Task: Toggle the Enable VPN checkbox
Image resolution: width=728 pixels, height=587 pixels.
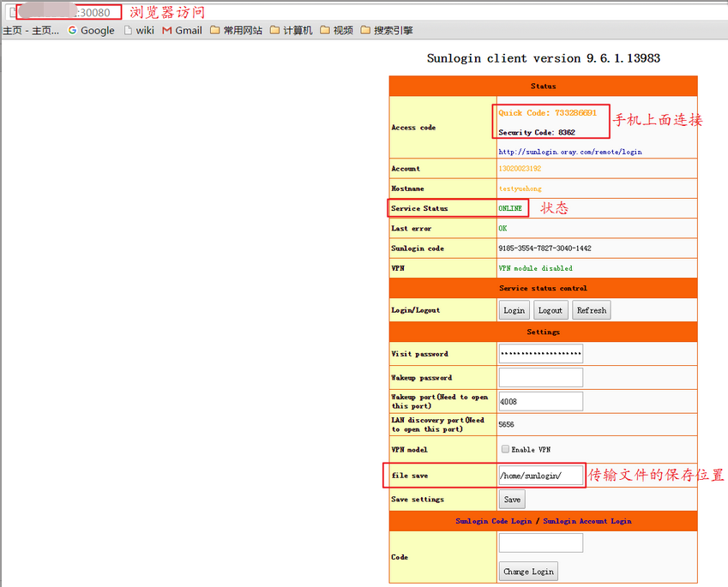Action: click(505, 449)
